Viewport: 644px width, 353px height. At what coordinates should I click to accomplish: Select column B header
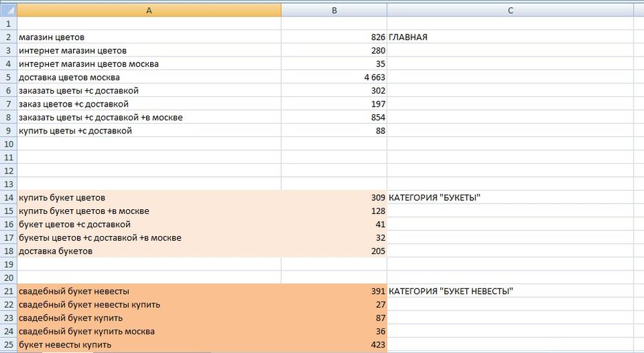(x=334, y=10)
